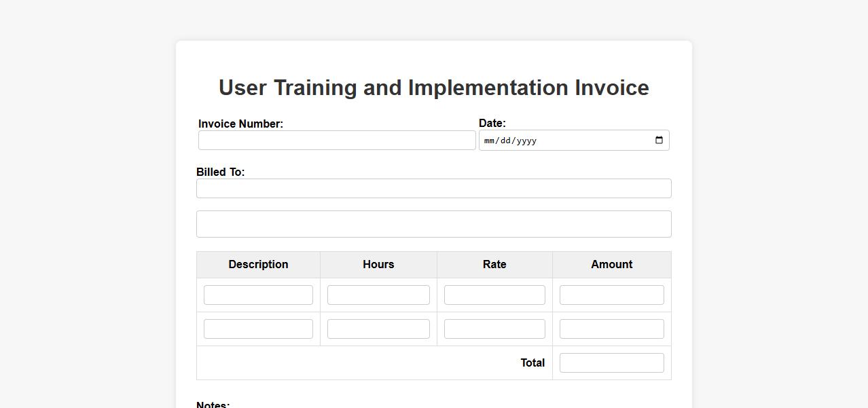The width and height of the screenshot is (868, 408).
Task: Click the Description column header
Action: [258, 265]
